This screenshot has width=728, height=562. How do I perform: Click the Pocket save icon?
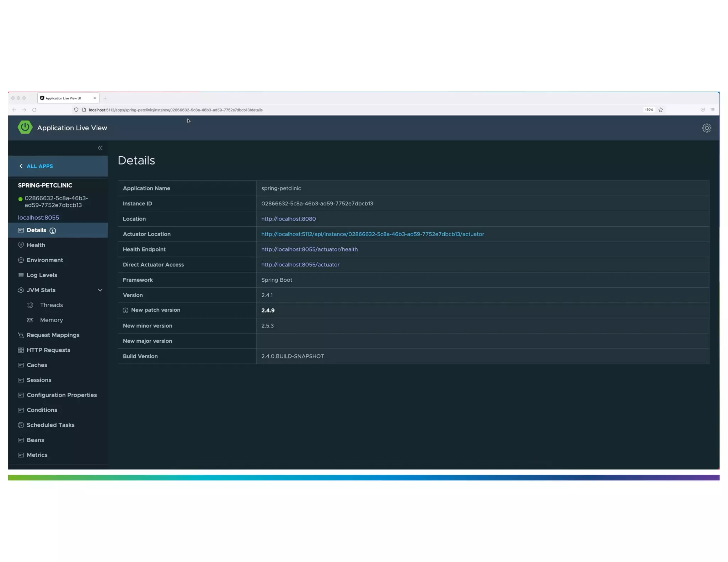pyautogui.click(x=703, y=110)
